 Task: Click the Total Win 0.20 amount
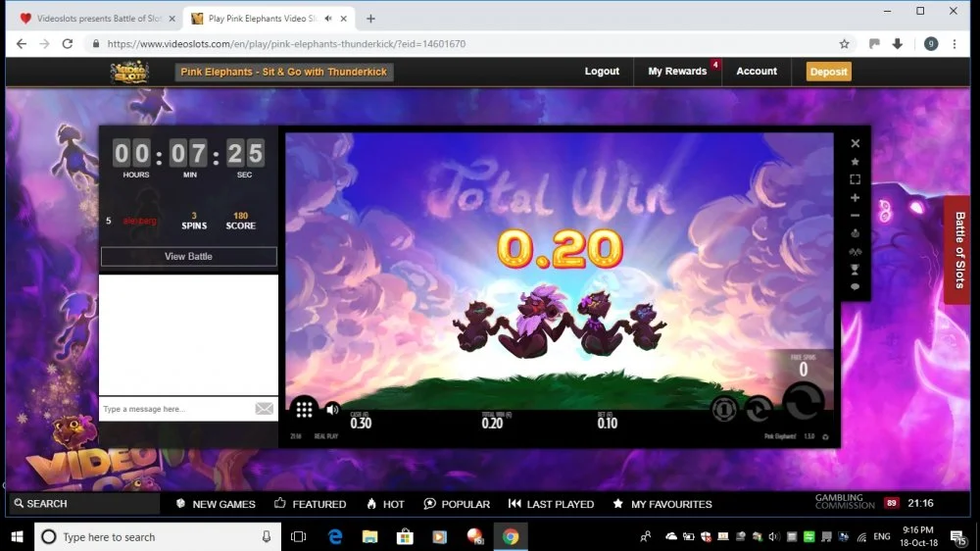pyautogui.click(x=560, y=248)
